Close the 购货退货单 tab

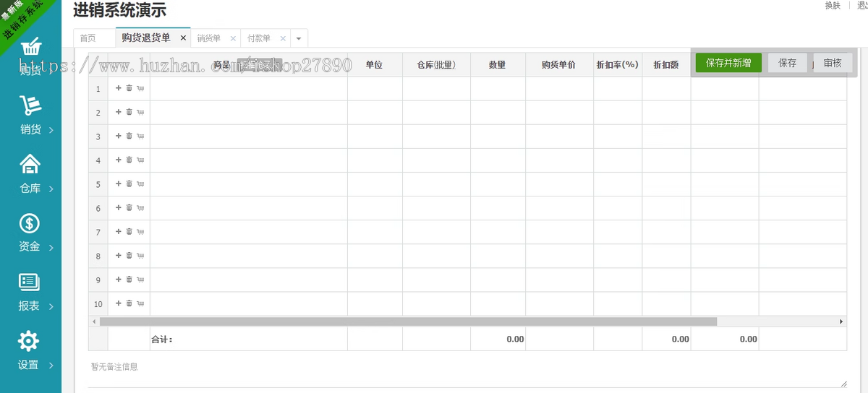[183, 38]
